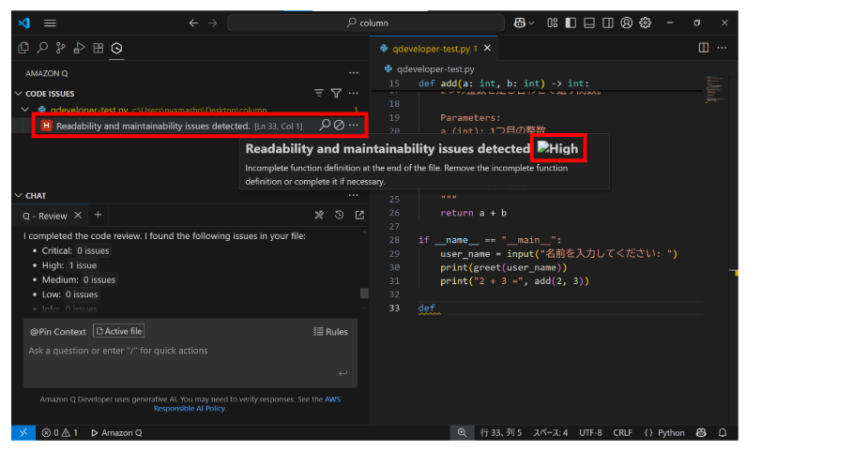
Task: Open Amazon Q panel more actions
Action: tap(354, 73)
